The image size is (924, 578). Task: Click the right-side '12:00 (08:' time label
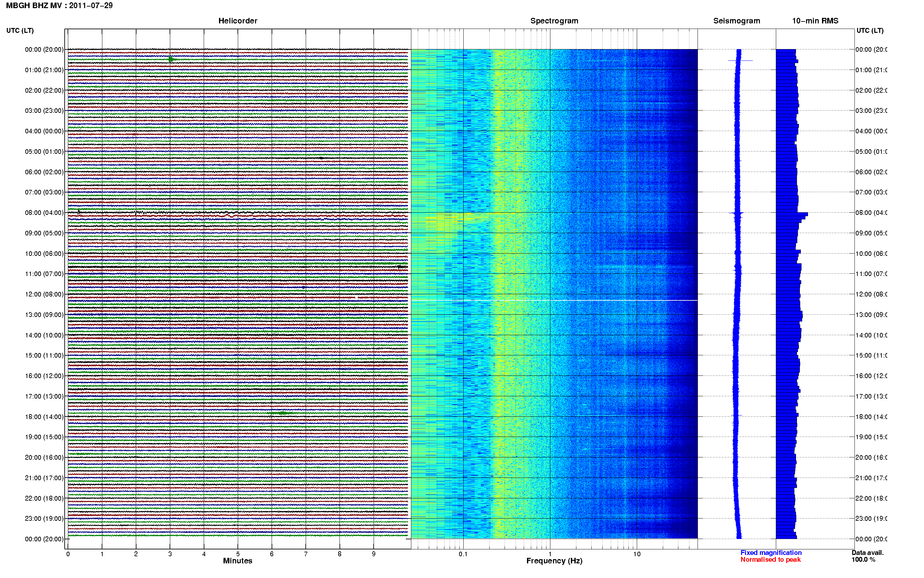pyautogui.click(x=871, y=294)
